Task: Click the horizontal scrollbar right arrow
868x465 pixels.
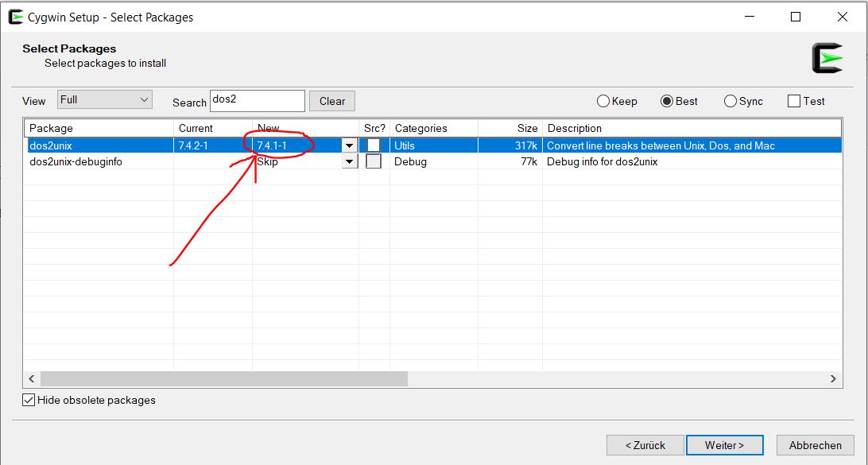Action: [833, 378]
